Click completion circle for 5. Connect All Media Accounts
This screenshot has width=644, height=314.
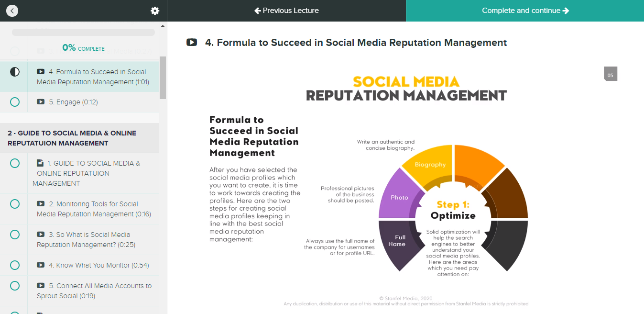(x=15, y=286)
